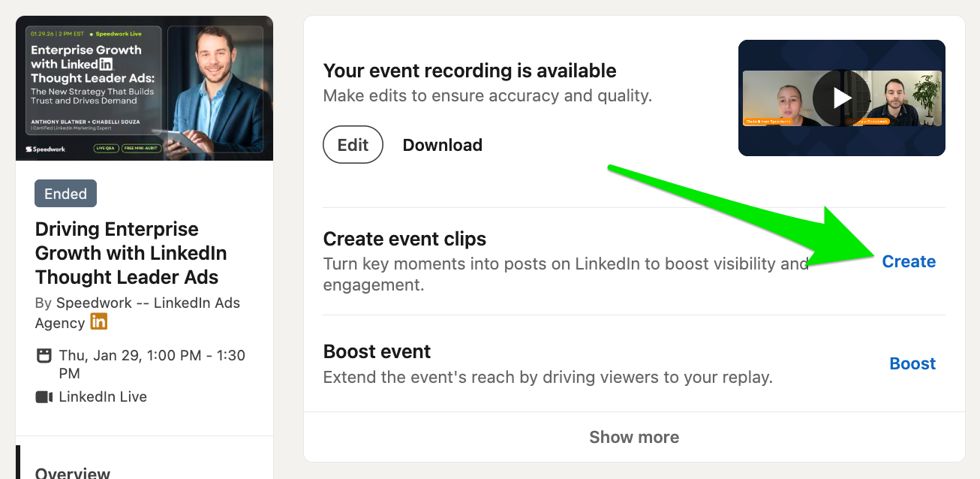
Task: Click the calendar icon by event date
Action: click(x=44, y=356)
